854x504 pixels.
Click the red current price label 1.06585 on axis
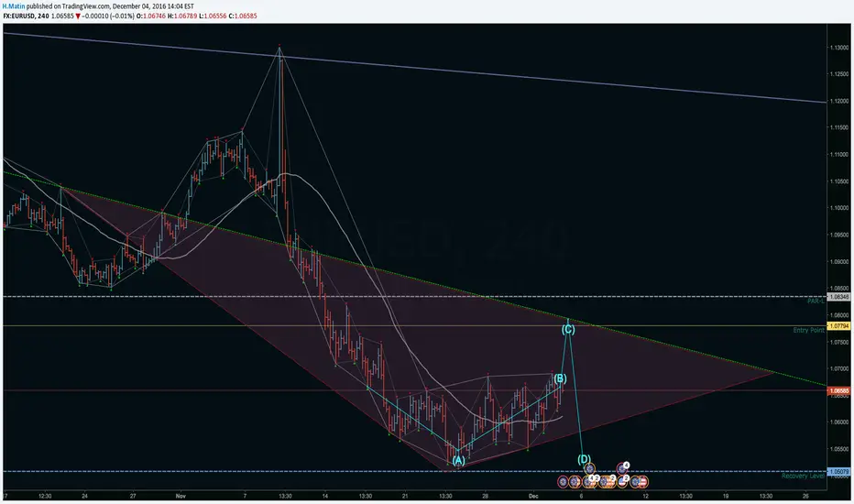pyautogui.click(x=838, y=390)
